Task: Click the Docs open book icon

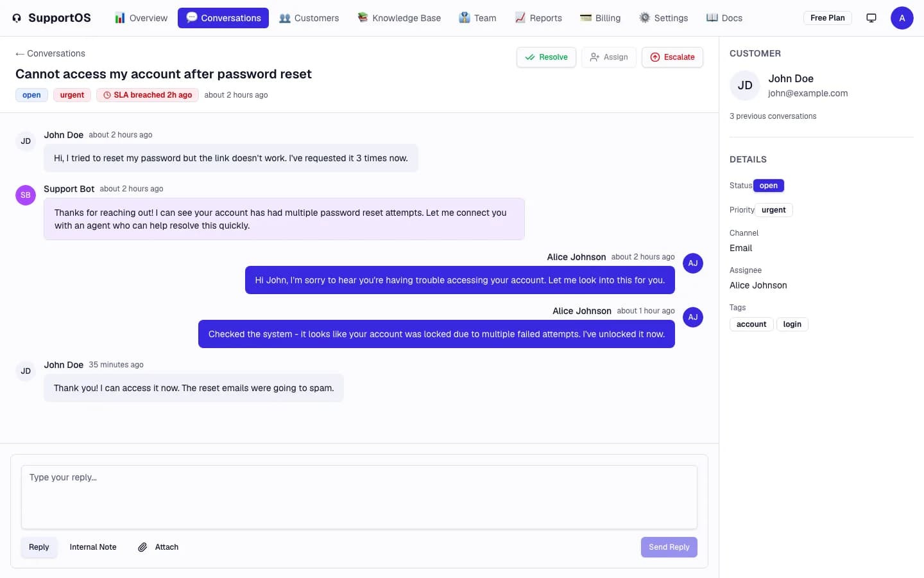Action: click(x=712, y=17)
